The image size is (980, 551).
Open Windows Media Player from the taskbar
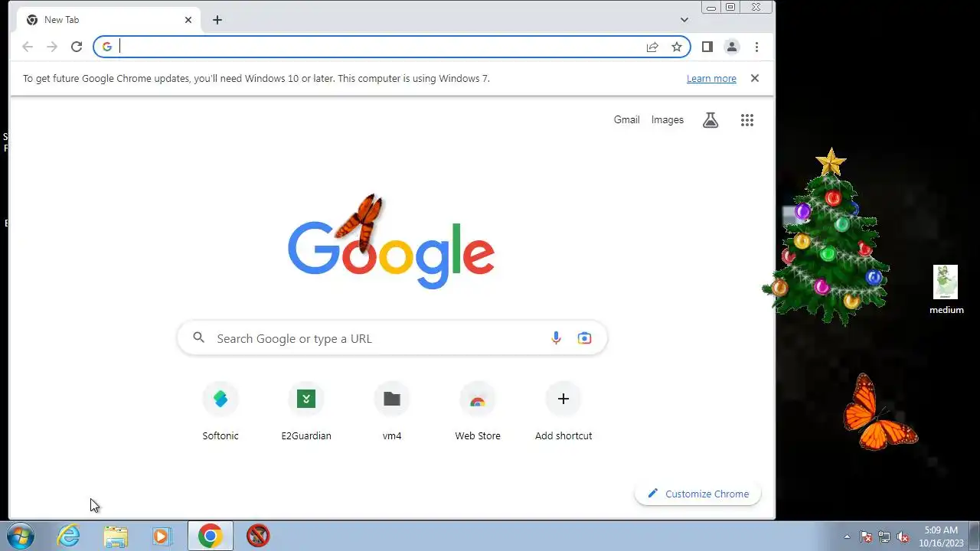tap(162, 536)
